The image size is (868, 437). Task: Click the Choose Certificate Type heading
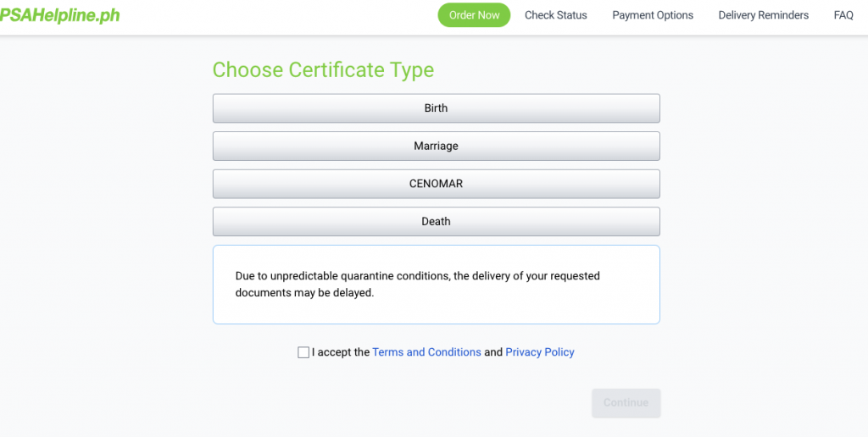pos(323,70)
